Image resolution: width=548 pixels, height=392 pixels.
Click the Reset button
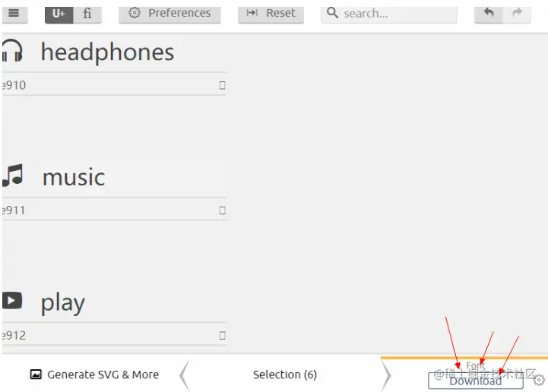point(271,13)
